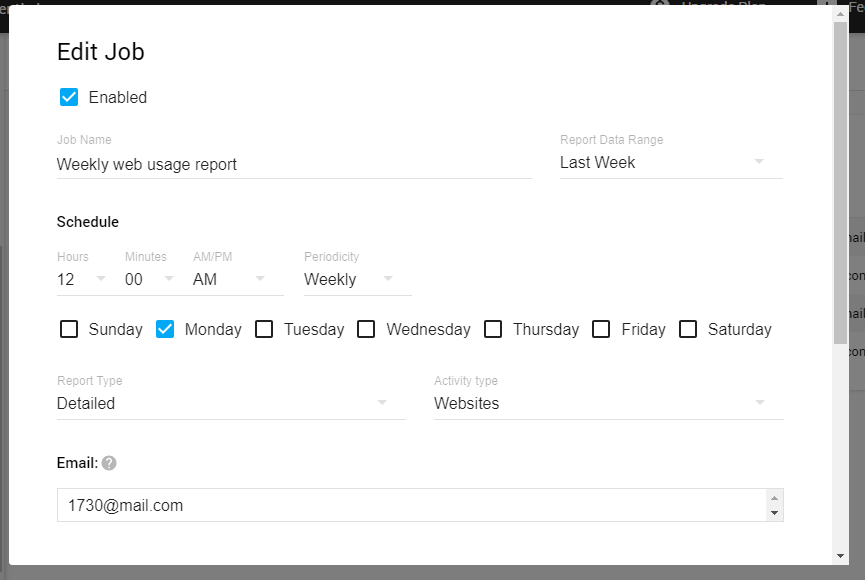Check the Friday checkbox
This screenshot has height=580, width=865.
tap(601, 329)
